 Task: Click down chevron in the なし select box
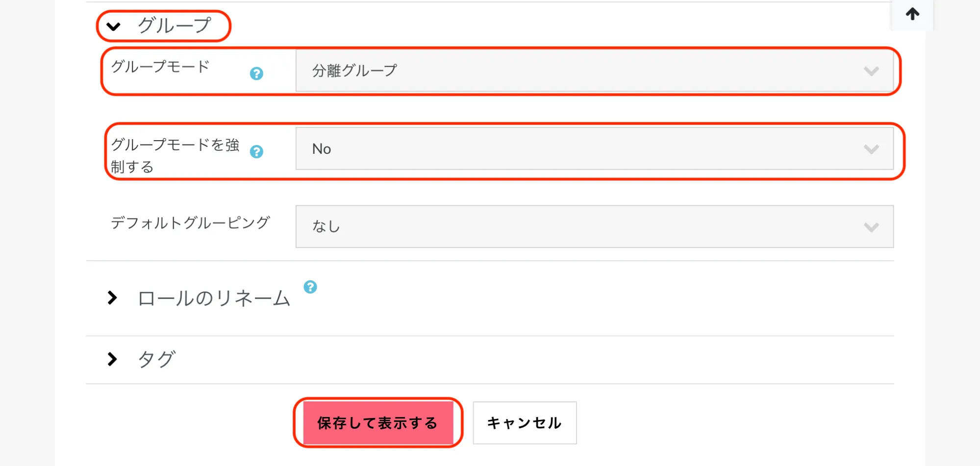point(871,227)
